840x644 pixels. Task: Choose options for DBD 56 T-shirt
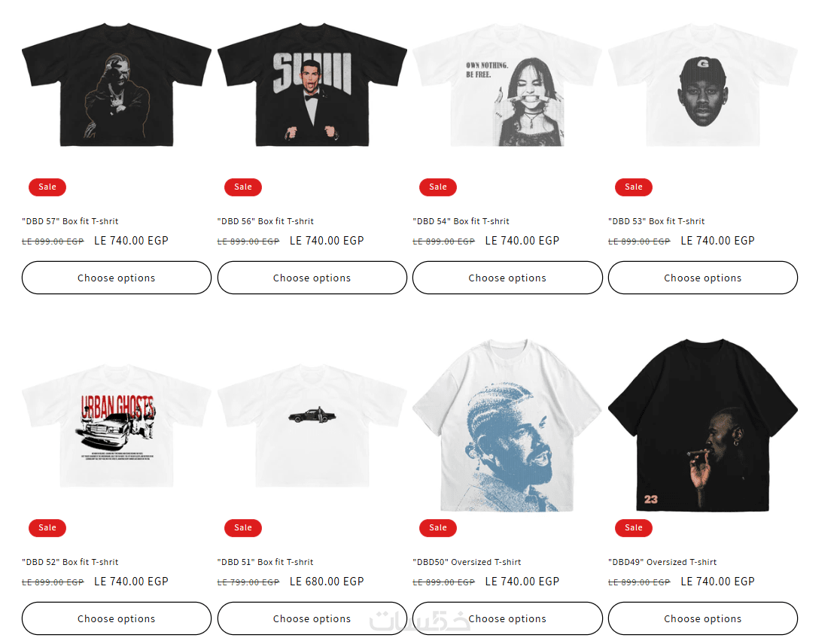pos(312,278)
